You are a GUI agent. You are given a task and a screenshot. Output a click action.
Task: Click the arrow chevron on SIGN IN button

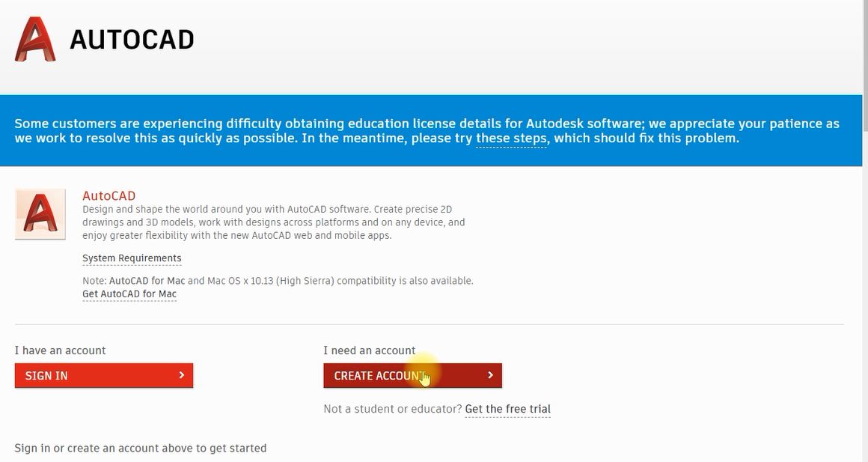[x=182, y=375]
